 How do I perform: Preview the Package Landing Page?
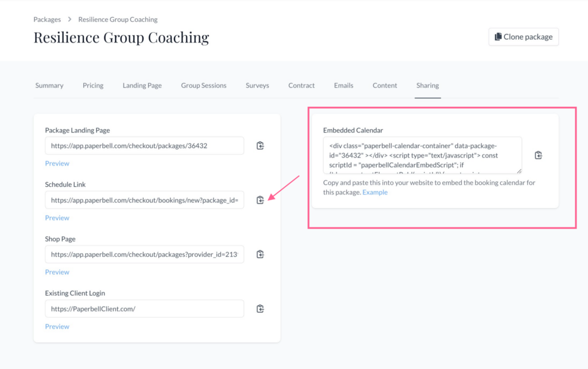[57, 163]
